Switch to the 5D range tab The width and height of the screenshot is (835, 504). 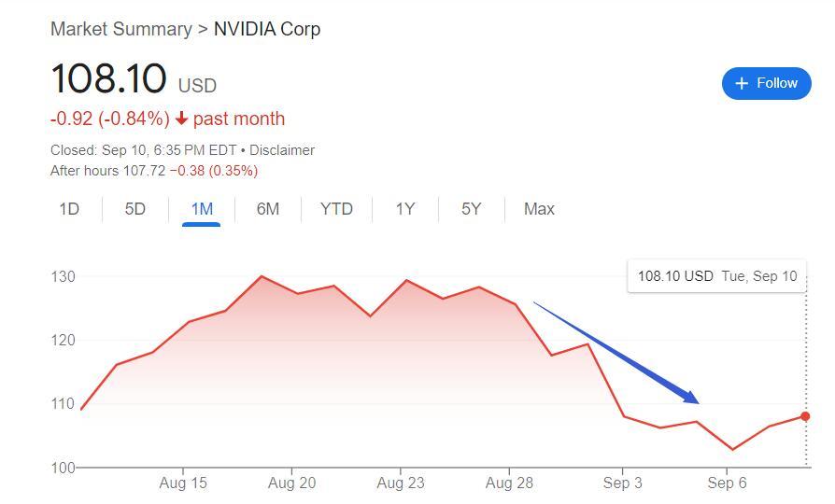click(135, 209)
